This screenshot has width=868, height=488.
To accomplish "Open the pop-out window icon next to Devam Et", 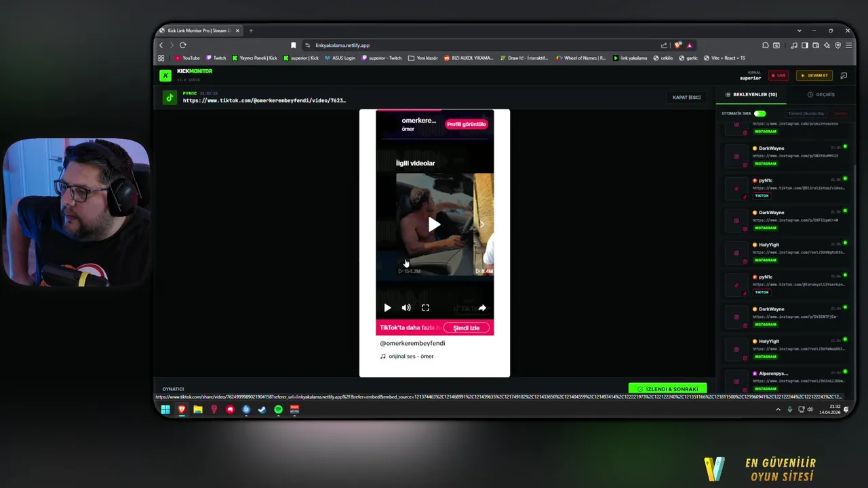I will pos(844,75).
